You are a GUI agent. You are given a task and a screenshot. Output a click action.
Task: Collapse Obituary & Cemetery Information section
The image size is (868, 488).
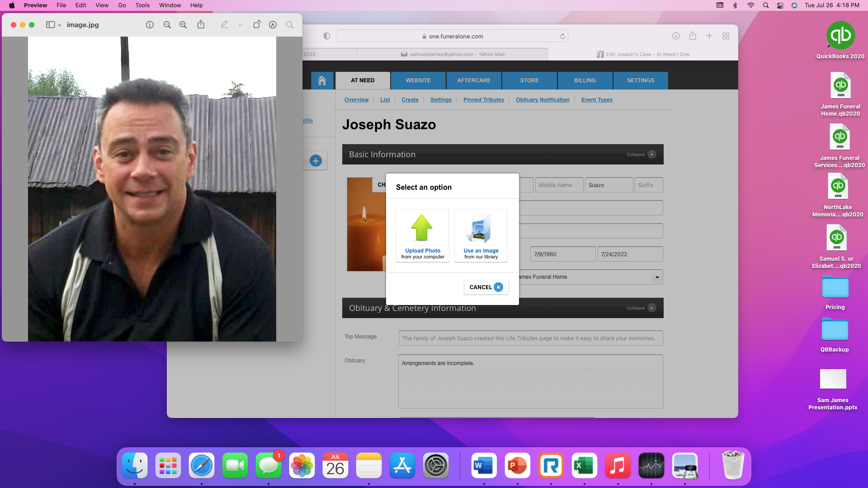point(651,308)
